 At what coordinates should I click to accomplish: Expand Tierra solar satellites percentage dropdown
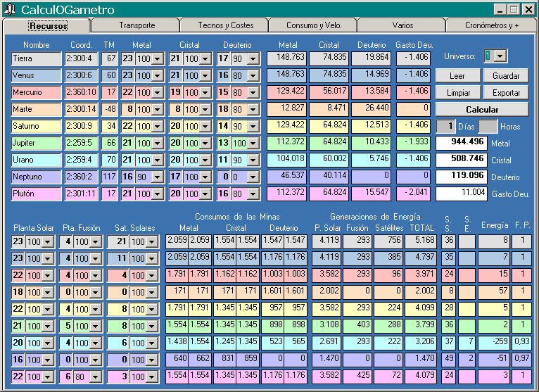151,241
